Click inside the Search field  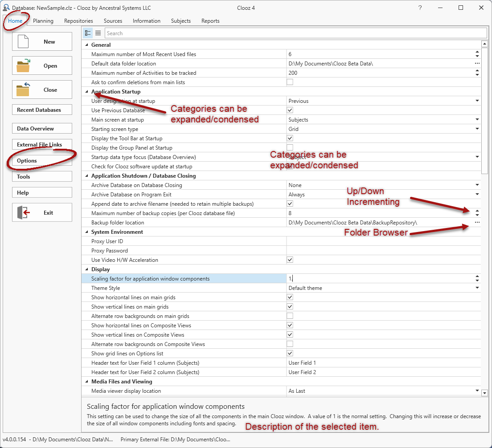pyautogui.click(x=178, y=33)
